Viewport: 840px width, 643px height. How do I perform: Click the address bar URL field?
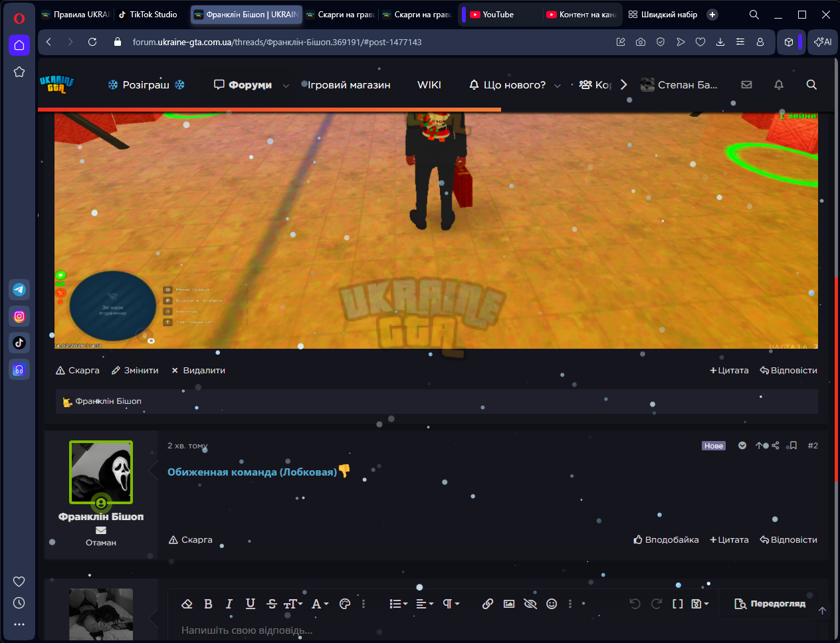(277, 42)
